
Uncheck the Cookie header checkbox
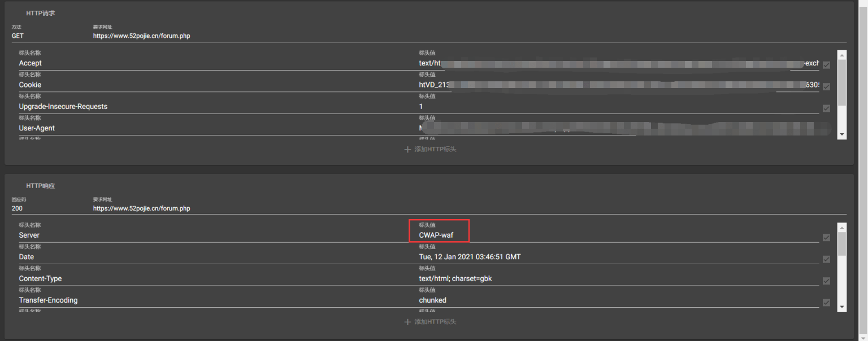(x=826, y=87)
